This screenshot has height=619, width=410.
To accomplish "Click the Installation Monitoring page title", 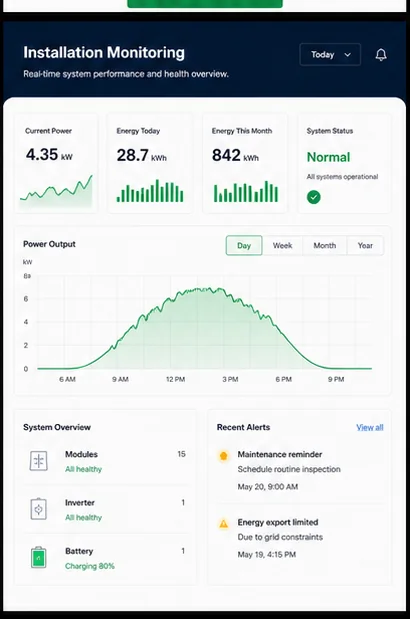I will click(x=104, y=53).
